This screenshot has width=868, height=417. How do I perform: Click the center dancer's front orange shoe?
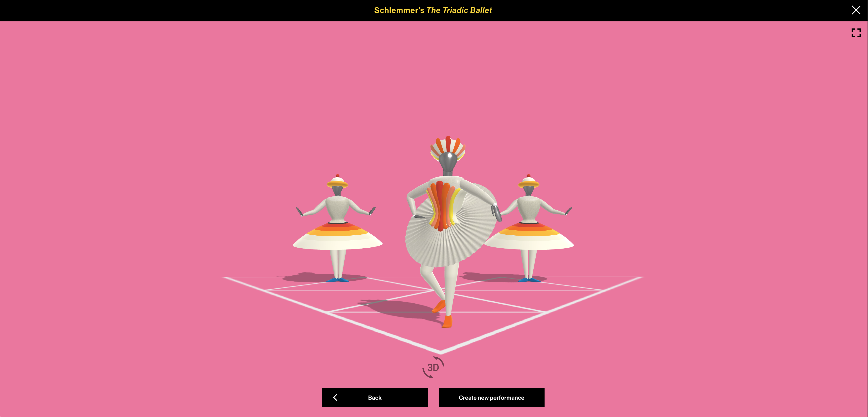click(x=447, y=321)
